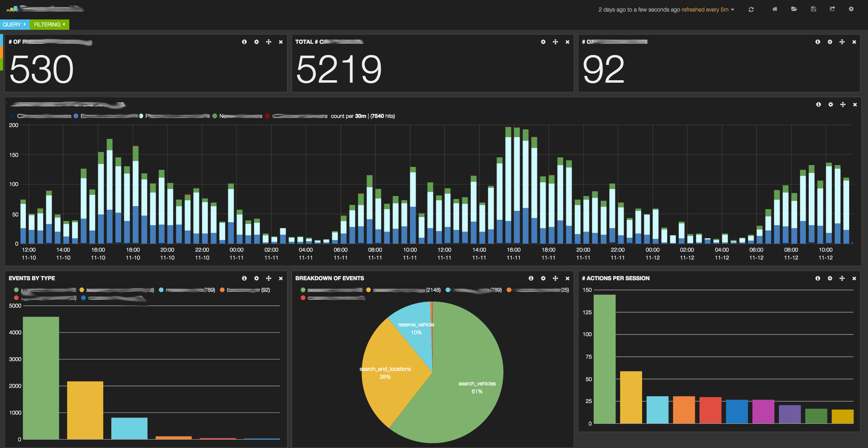
Task: Click yellow (2148) legend dot in Breakdown
Action: [368, 290]
